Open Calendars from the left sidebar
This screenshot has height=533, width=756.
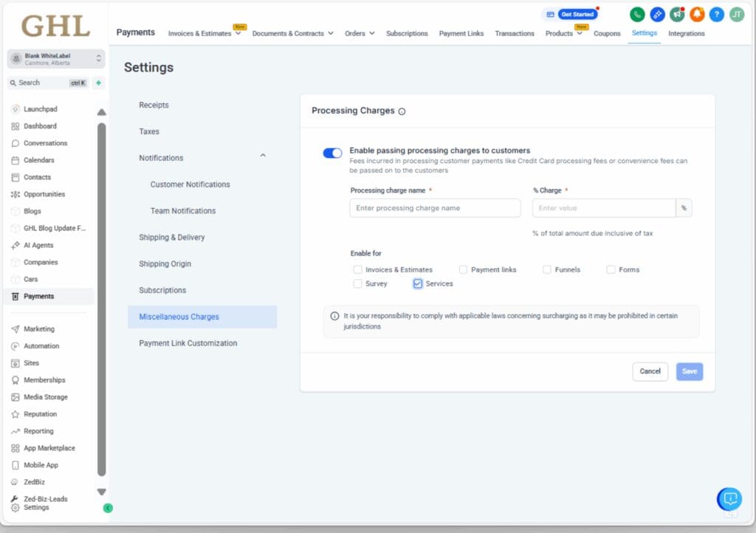coord(16,160)
